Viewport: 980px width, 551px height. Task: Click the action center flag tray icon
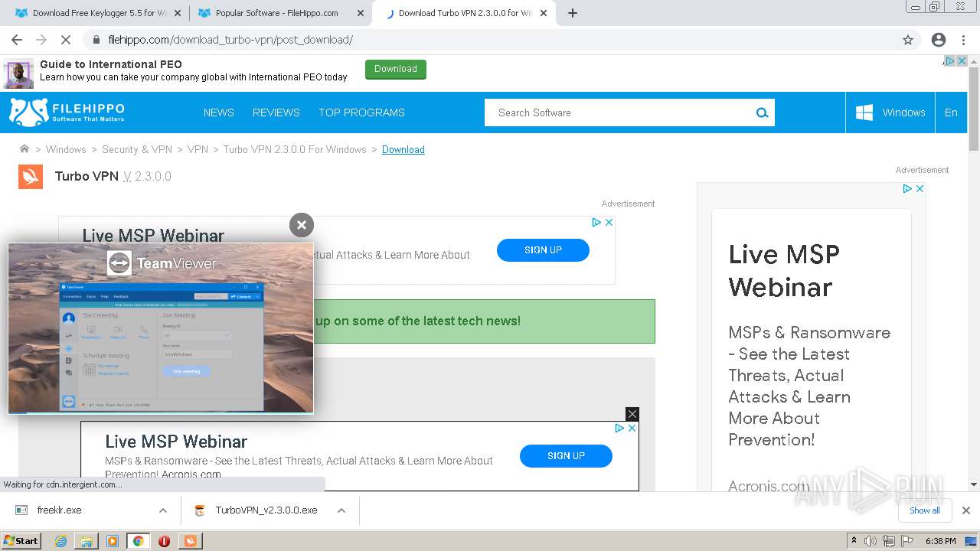click(x=907, y=541)
